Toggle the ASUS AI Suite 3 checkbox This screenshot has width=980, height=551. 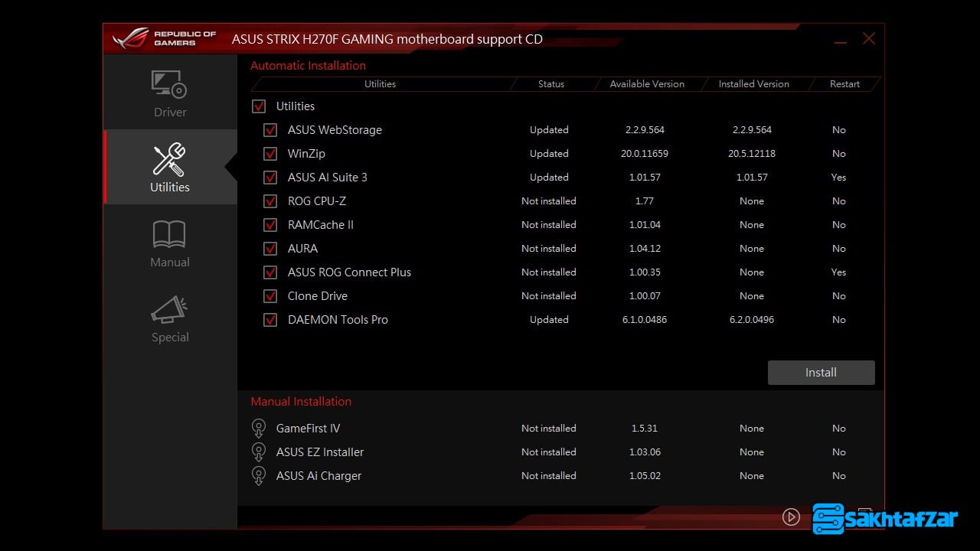(270, 178)
